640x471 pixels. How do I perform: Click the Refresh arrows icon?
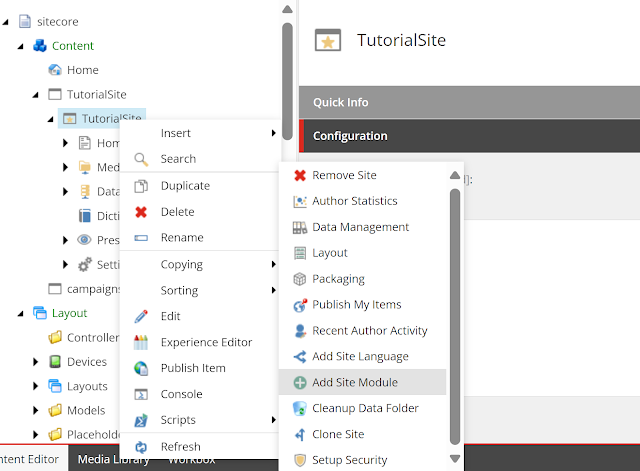tap(141, 447)
